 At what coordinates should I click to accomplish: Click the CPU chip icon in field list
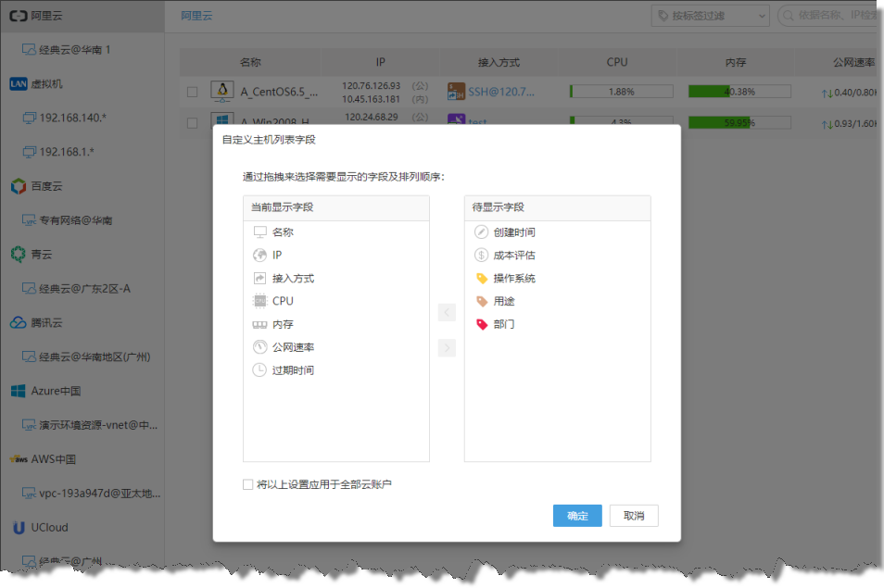[259, 301]
